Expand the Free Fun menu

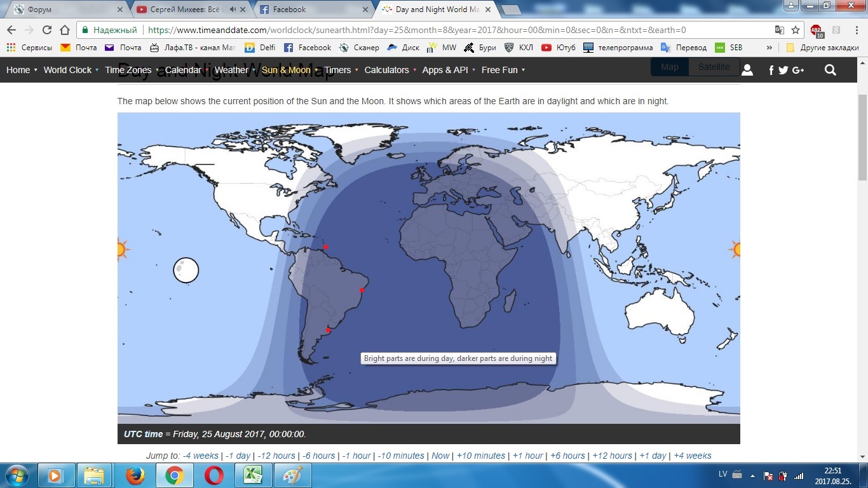point(503,70)
